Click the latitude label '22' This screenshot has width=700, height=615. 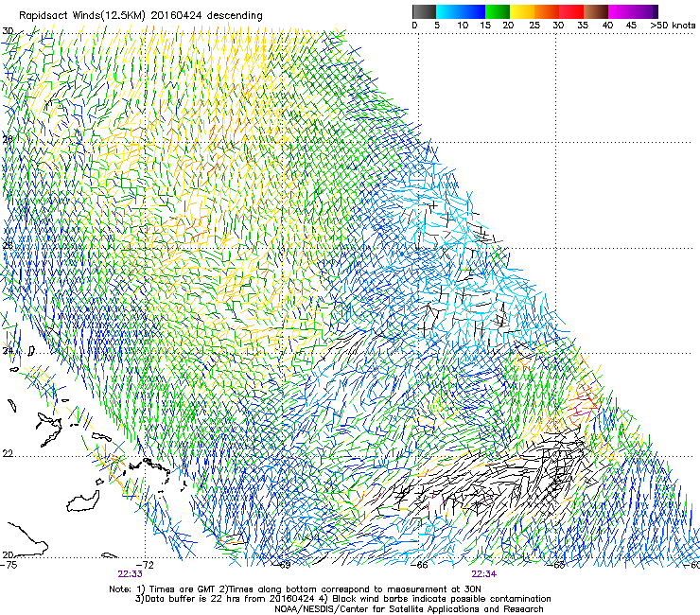tap(8, 454)
